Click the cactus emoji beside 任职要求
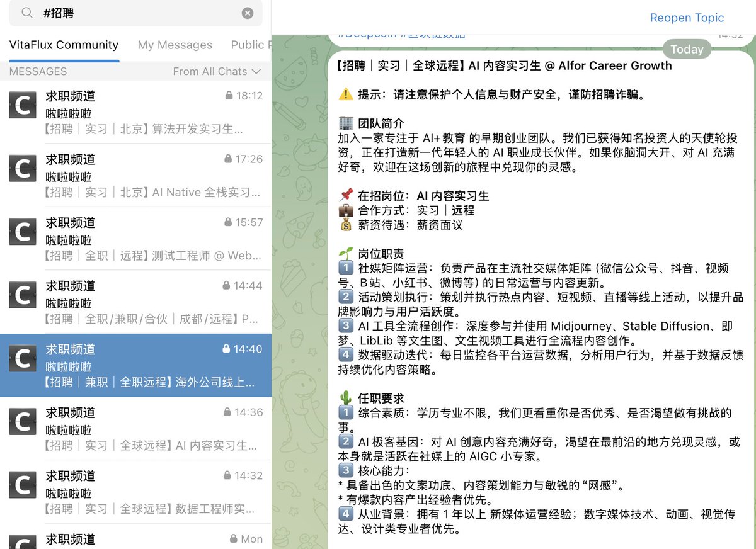 click(346, 399)
